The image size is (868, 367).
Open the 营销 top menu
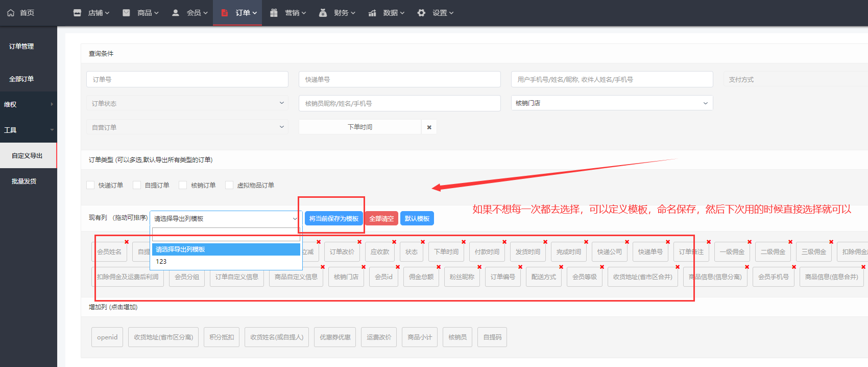point(288,13)
